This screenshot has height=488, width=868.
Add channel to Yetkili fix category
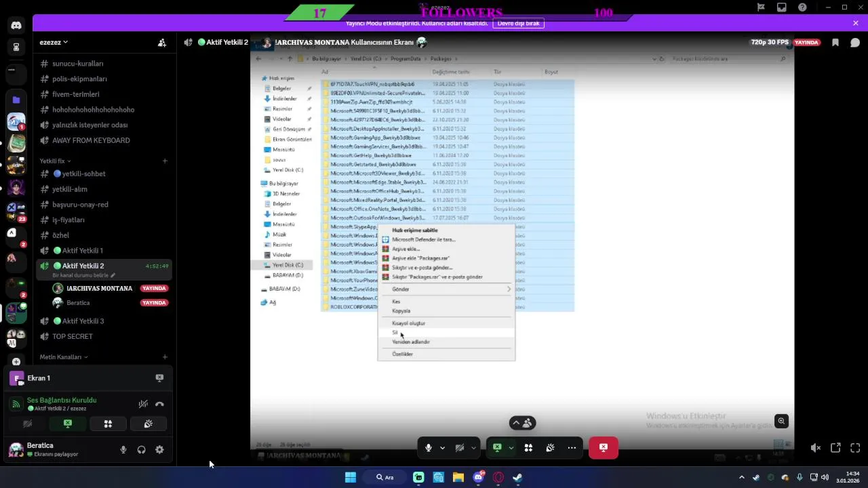(165, 161)
